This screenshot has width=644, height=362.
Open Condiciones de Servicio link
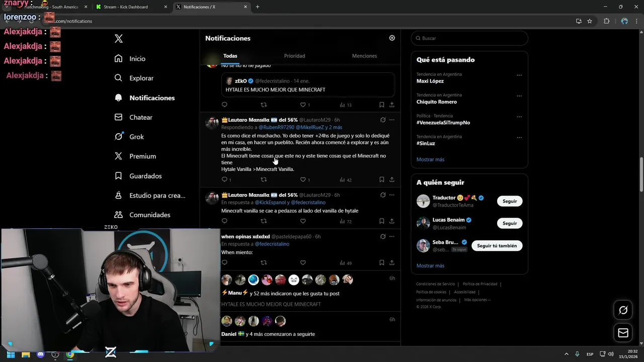tap(435, 284)
